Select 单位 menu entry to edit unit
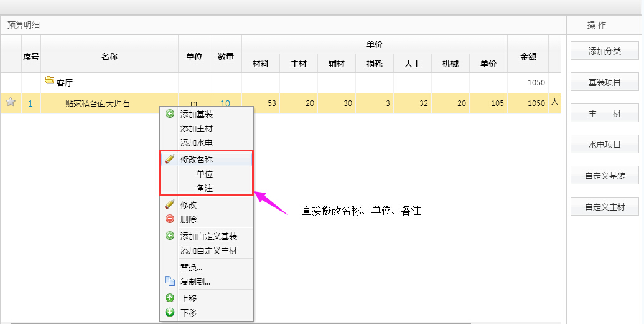The image size is (644, 324). click(x=205, y=174)
